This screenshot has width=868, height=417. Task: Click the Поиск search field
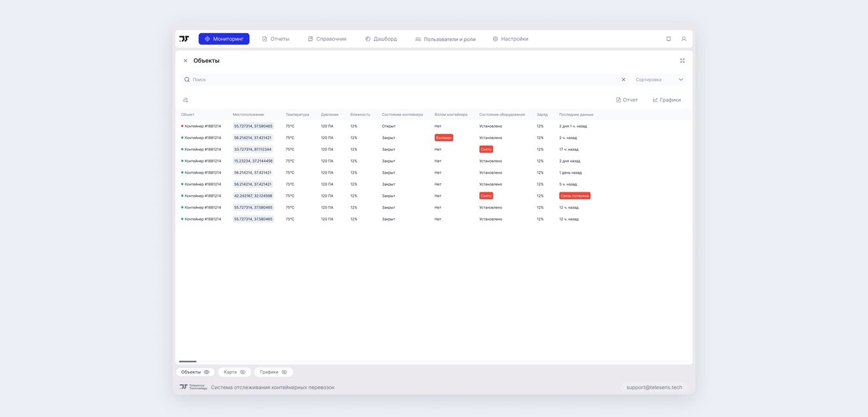pyautogui.click(x=405, y=80)
